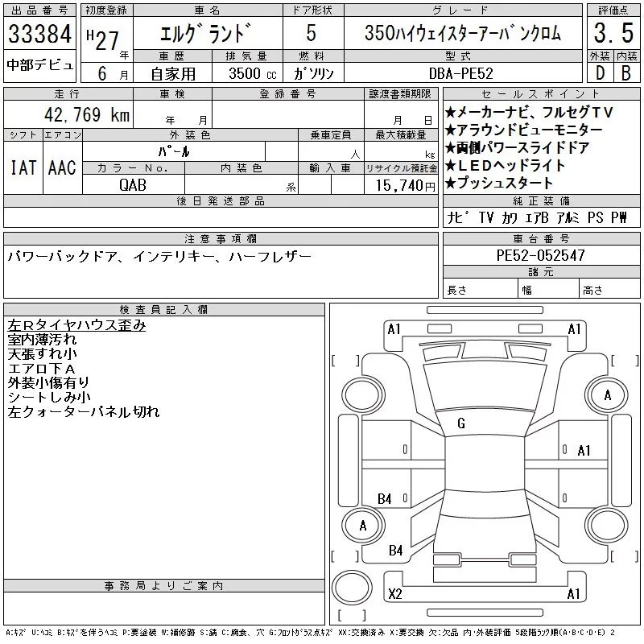The height and width of the screenshot is (644, 644).
Task: Click the door count value 5
Action: click(x=312, y=32)
